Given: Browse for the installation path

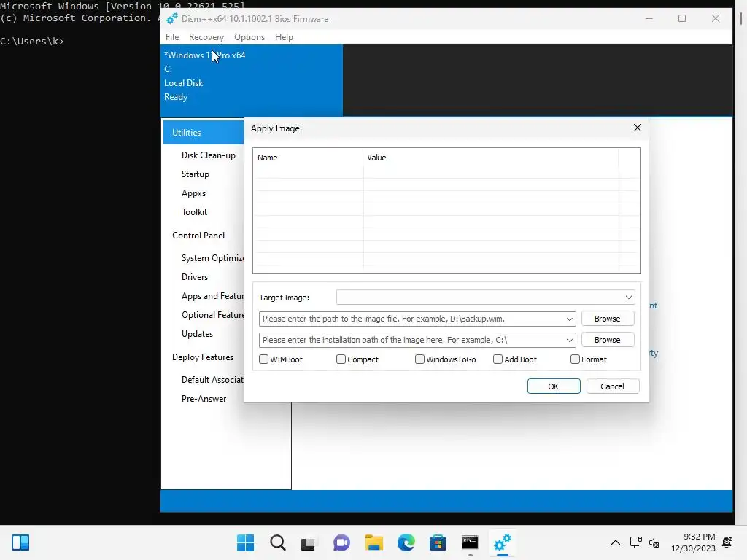Looking at the screenshot, I should tap(608, 340).
